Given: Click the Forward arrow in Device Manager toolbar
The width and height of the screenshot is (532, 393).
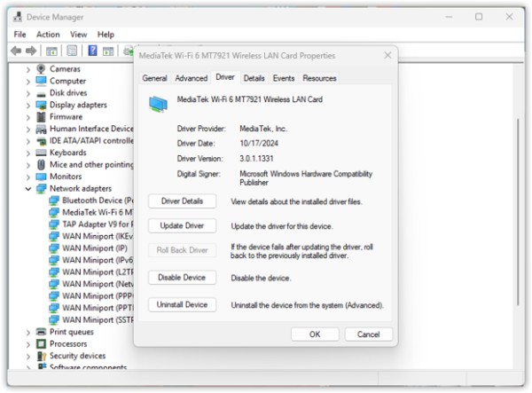Looking at the screenshot, I should point(31,51).
